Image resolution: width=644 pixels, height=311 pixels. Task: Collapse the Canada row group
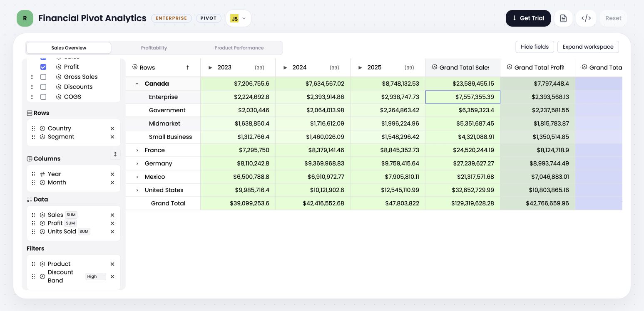[137, 84]
